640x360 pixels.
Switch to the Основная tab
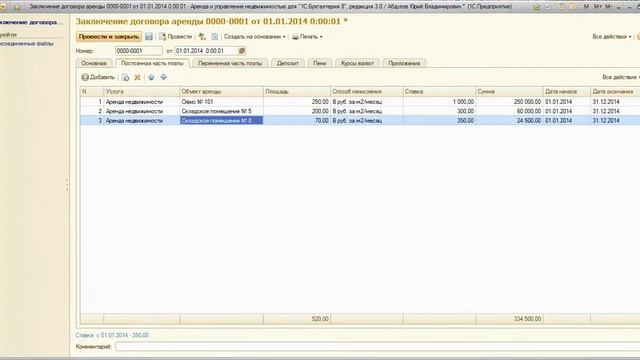(94, 63)
